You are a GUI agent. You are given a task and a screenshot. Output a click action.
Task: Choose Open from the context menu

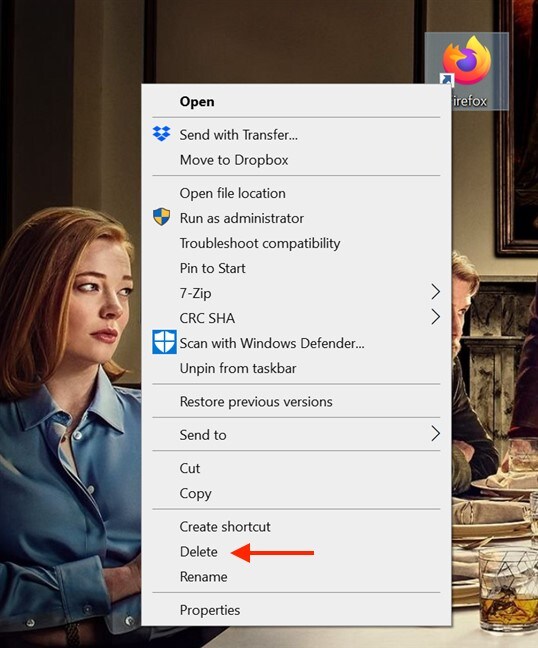296,102
